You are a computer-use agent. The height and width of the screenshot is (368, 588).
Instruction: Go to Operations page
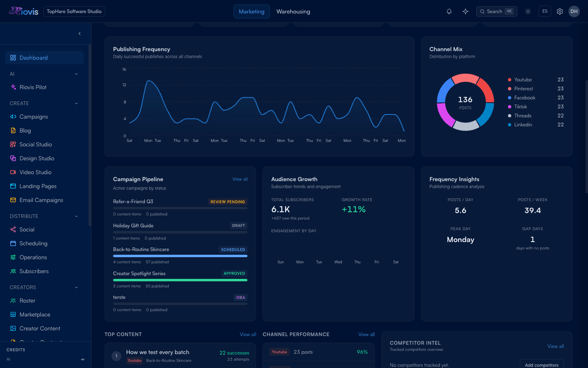[44, 257]
